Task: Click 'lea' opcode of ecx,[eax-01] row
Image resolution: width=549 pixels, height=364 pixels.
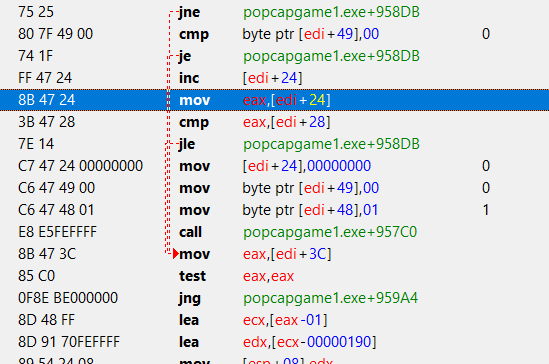Action: coord(189,320)
